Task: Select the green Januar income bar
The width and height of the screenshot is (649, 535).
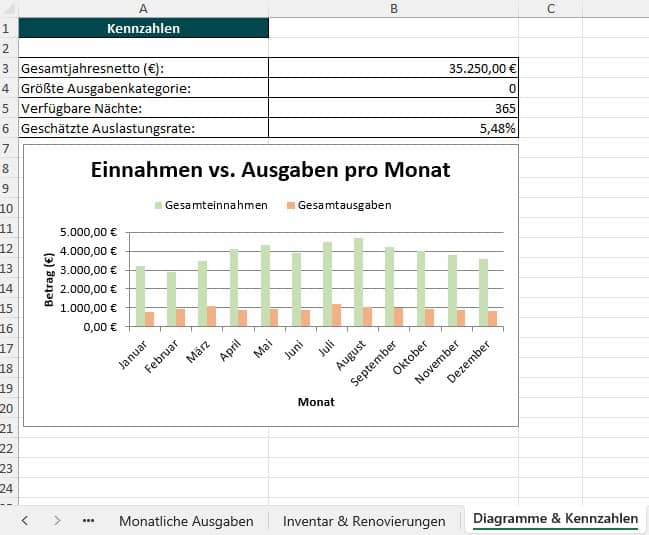Action: [x=140, y=296]
